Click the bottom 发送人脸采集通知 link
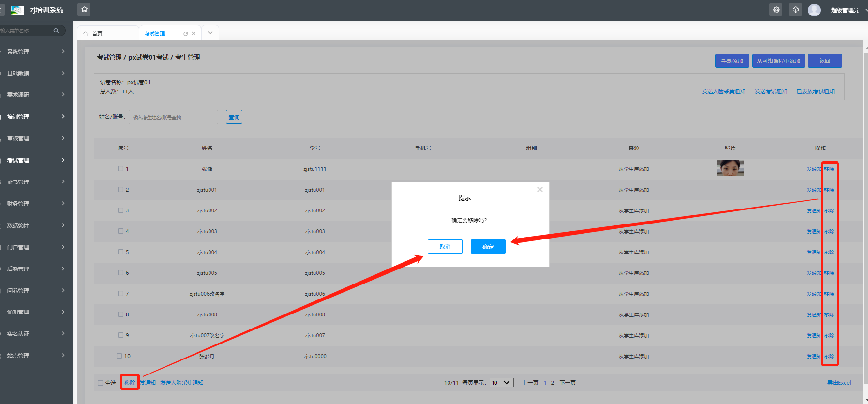The image size is (868, 404). pos(181,383)
